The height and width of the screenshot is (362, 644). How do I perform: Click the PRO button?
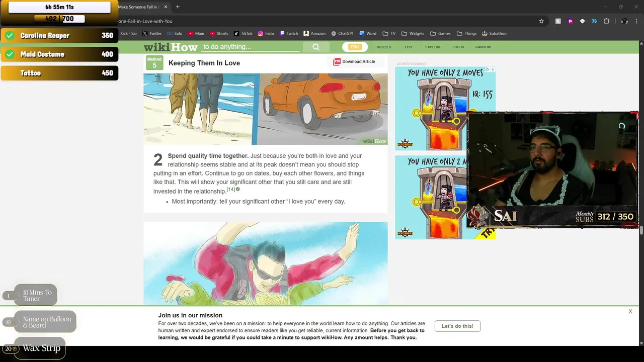point(355,47)
